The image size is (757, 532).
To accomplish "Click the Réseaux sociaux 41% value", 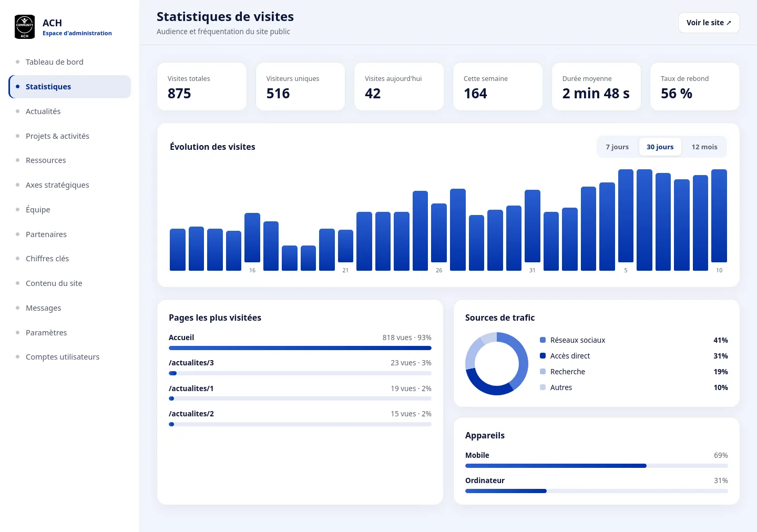I will [x=721, y=340].
